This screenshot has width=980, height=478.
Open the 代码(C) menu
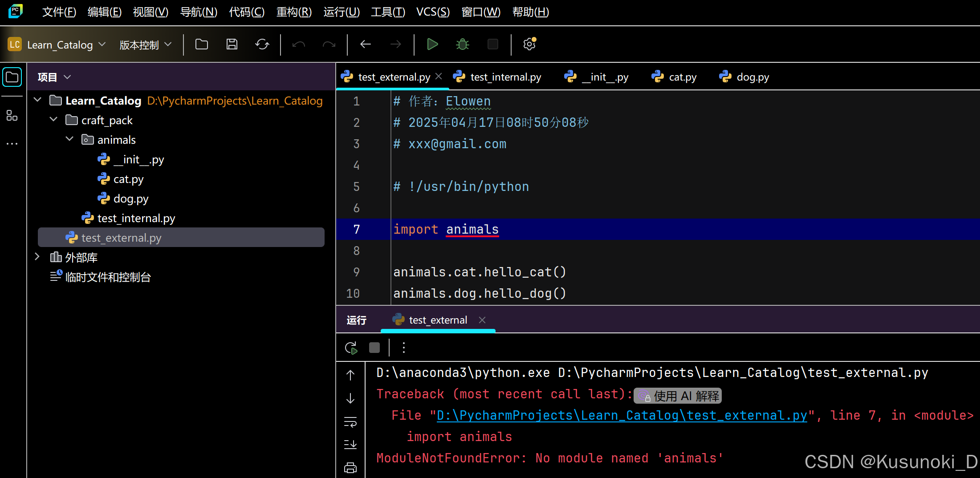pos(247,12)
